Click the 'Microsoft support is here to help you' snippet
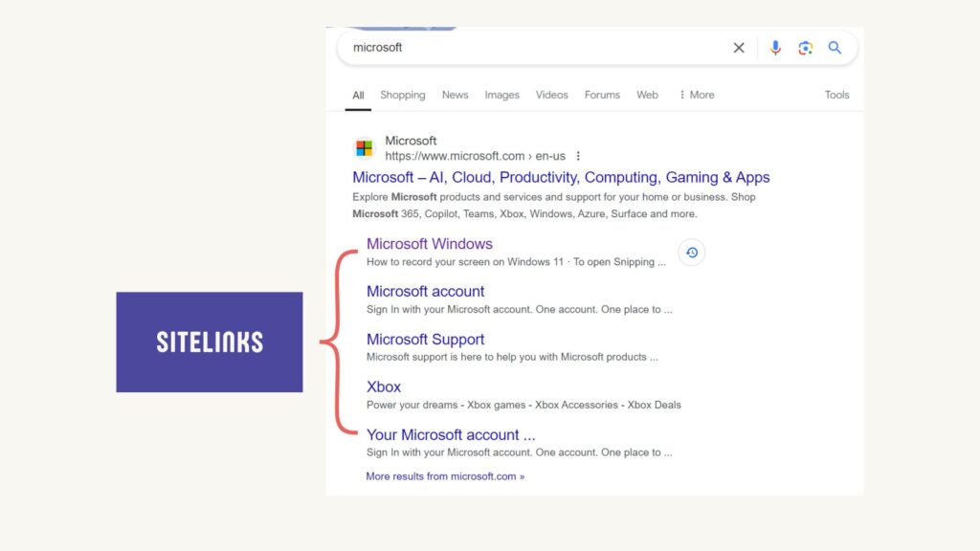This screenshot has width=980, height=551. click(x=513, y=358)
